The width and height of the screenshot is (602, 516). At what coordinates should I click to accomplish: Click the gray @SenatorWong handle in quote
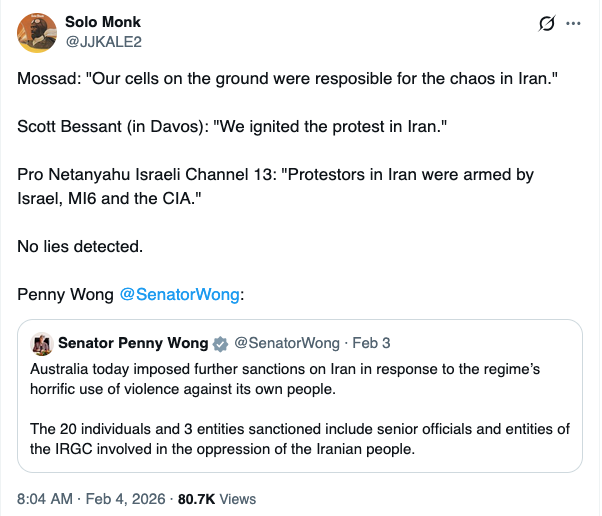pyautogui.click(x=286, y=343)
